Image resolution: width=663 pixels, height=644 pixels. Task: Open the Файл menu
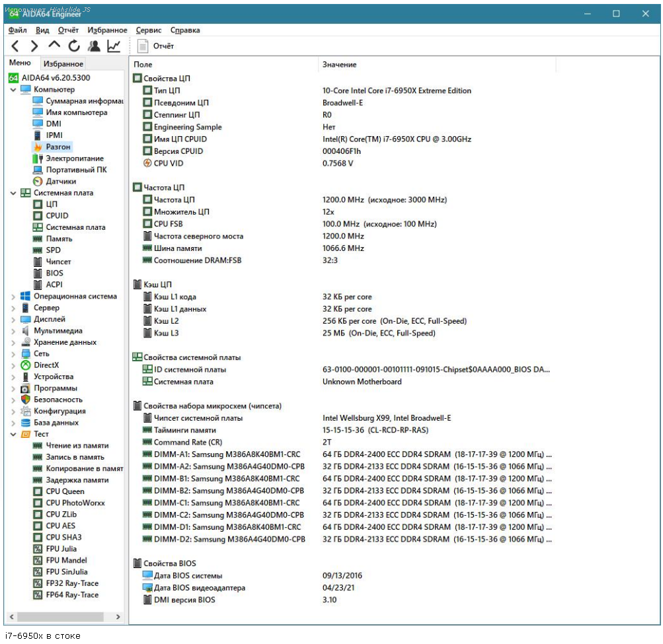pos(18,30)
